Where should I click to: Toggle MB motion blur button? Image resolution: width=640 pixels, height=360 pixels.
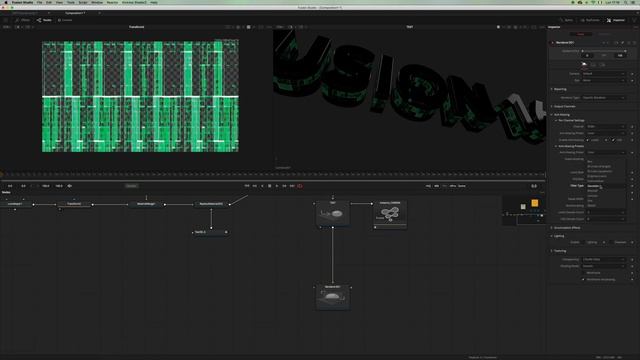(436, 186)
